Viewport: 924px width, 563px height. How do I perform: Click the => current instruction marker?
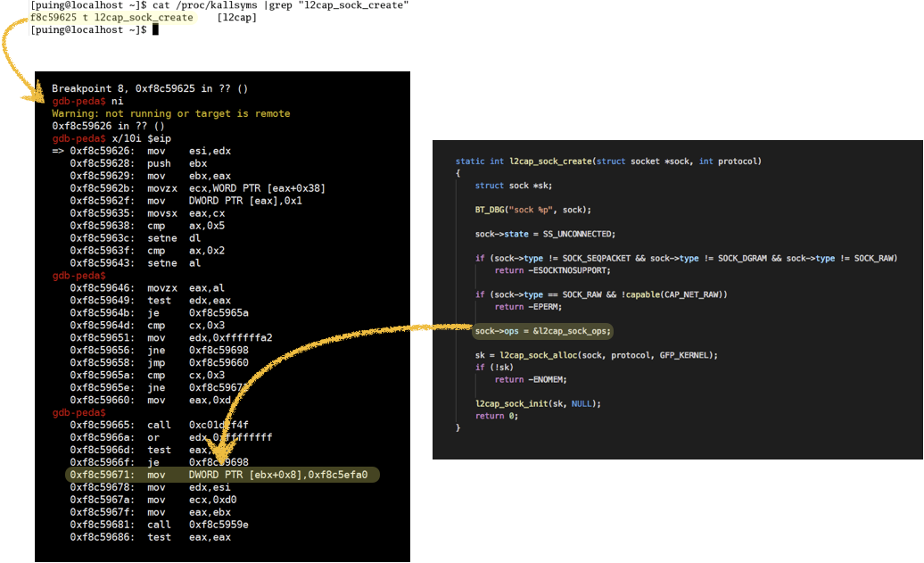coord(58,152)
